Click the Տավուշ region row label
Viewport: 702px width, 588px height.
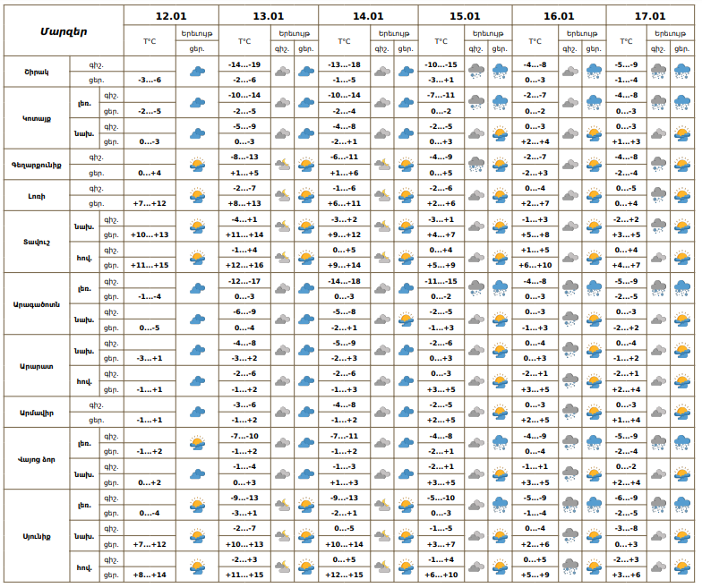pyautogui.click(x=37, y=242)
